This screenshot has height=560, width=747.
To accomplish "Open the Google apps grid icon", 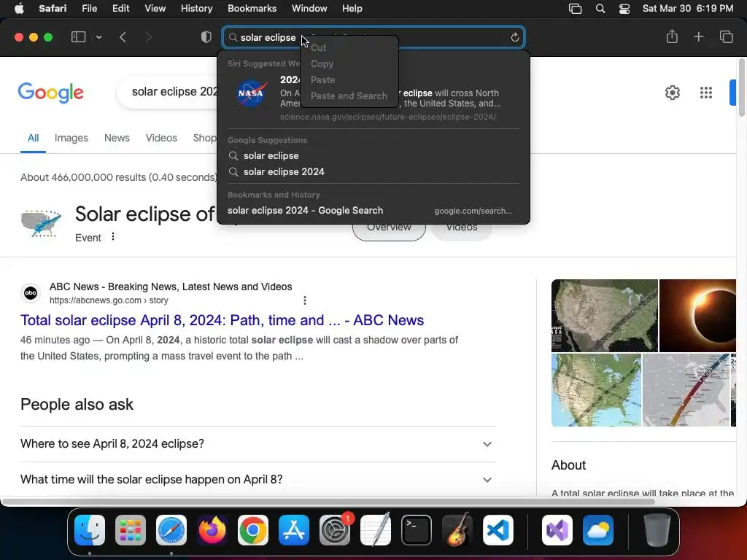I will 706,93.
